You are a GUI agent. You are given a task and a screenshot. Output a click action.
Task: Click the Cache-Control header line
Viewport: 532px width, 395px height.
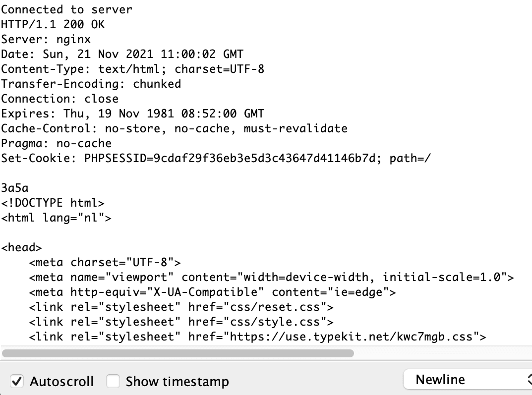[174, 128]
